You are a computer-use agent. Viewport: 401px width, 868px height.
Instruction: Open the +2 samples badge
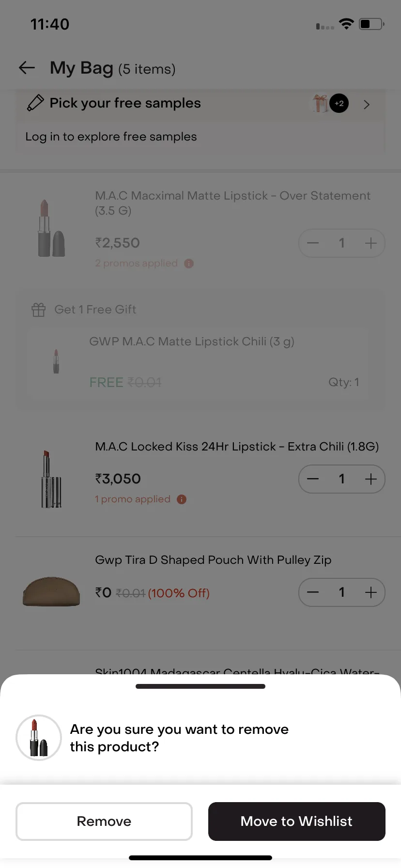click(x=339, y=103)
